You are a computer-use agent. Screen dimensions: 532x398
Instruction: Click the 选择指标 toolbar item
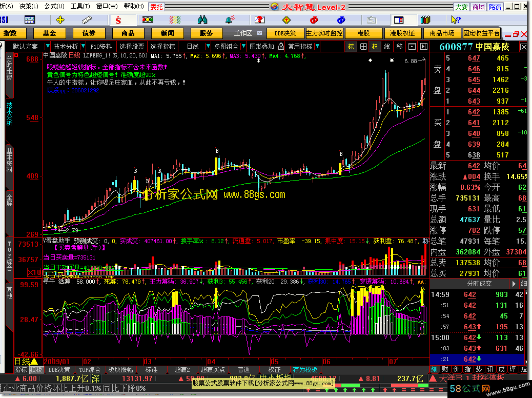[x=162, y=47]
